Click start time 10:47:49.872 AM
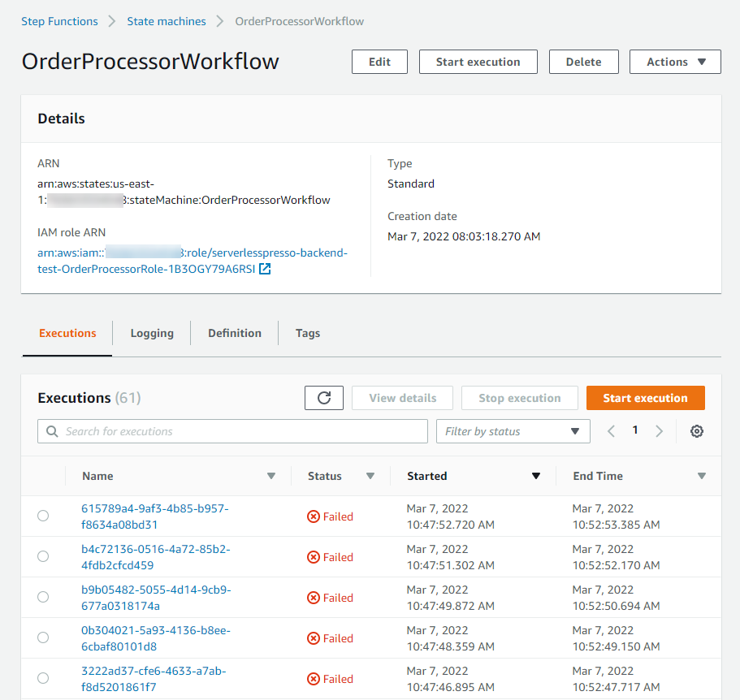The width and height of the screenshot is (740, 700). pos(451,606)
